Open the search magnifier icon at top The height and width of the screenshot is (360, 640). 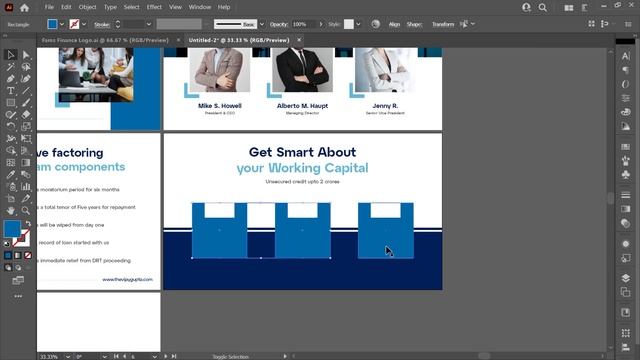tap(542, 7)
